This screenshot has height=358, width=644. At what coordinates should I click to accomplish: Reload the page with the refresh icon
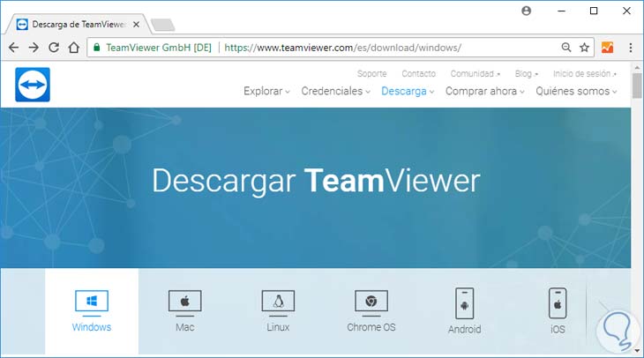click(54, 48)
